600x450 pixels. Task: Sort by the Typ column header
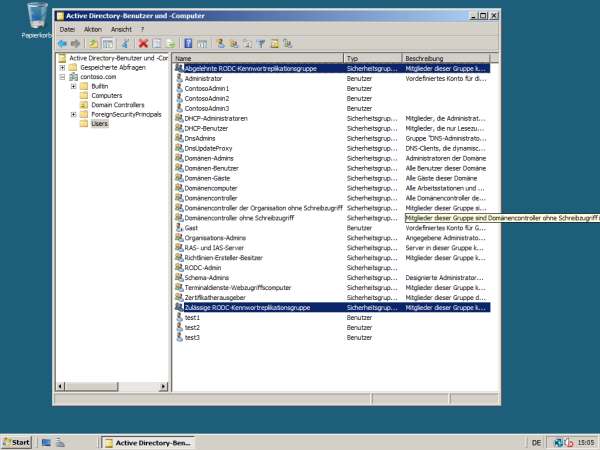pyautogui.click(x=373, y=58)
